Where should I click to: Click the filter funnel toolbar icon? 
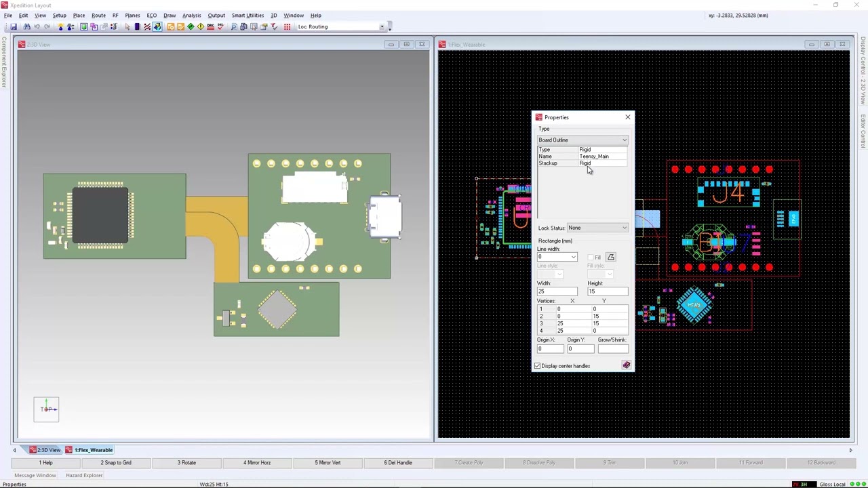click(274, 26)
